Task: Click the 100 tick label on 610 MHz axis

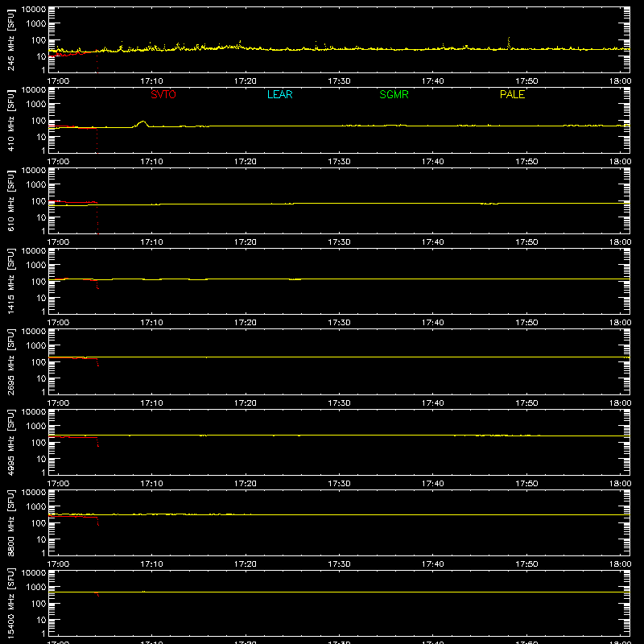Action: click(39, 200)
